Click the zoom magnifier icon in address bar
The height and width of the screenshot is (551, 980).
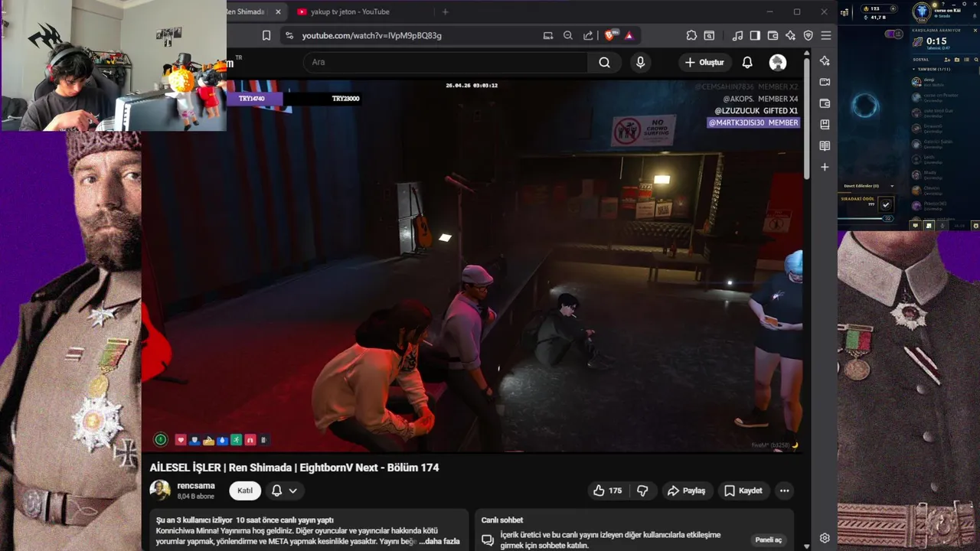(x=568, y=35)
